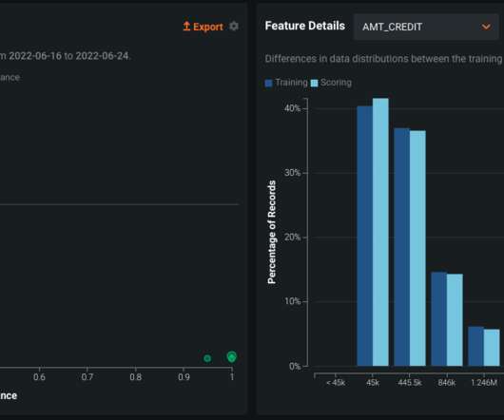Open the chart settings gear icon
Screen dimensions: 504x420
[x=234, y=27]
